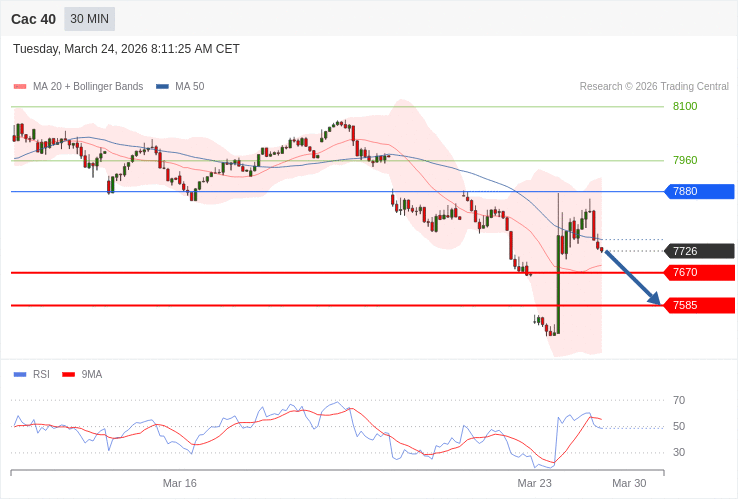This screenshot has width=738, height=500.
Task: Click the Research © 2026 Trading Central credit
Action: coord(654,87)
